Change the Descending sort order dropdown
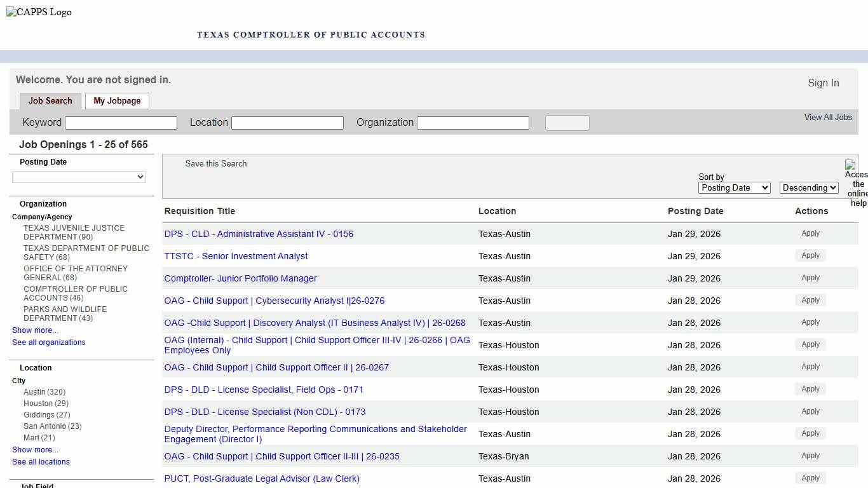This screenshot has height=488, width=868. coord(809,187)
